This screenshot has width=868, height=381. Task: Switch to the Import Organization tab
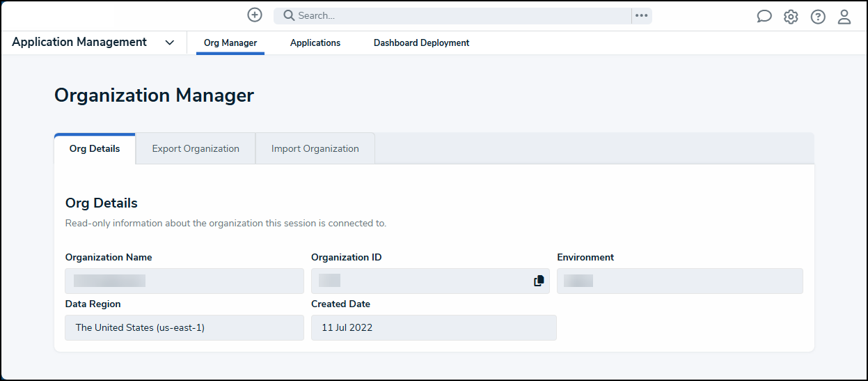[315, 148]
